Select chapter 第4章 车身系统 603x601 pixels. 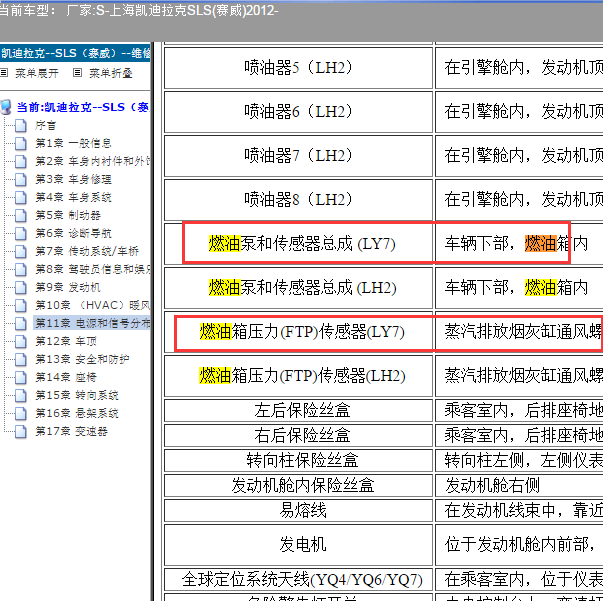(x=73, y=198)
